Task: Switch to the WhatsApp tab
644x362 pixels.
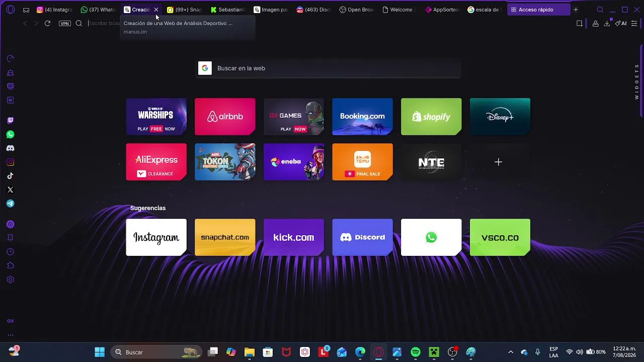Action: click(98, 10)
